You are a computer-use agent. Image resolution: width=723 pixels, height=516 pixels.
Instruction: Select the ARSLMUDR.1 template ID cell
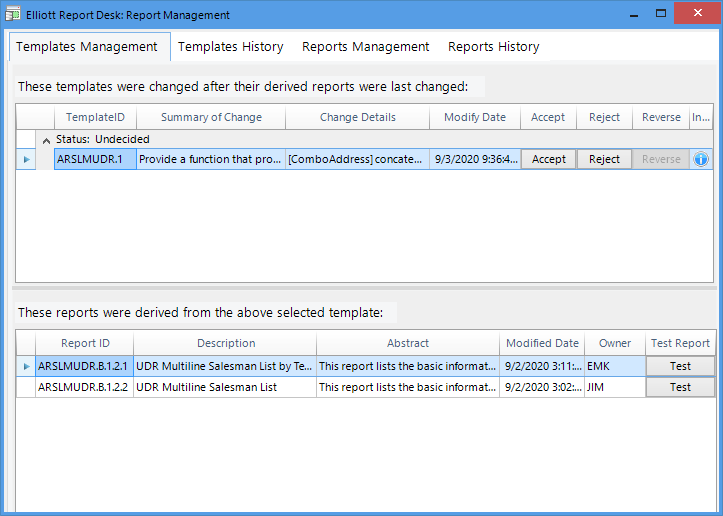[x=95, y=159]
